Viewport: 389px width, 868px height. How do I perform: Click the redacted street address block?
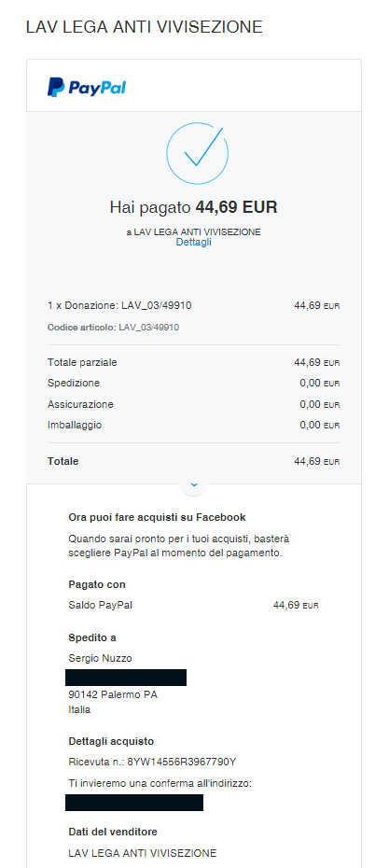(126, 678)
